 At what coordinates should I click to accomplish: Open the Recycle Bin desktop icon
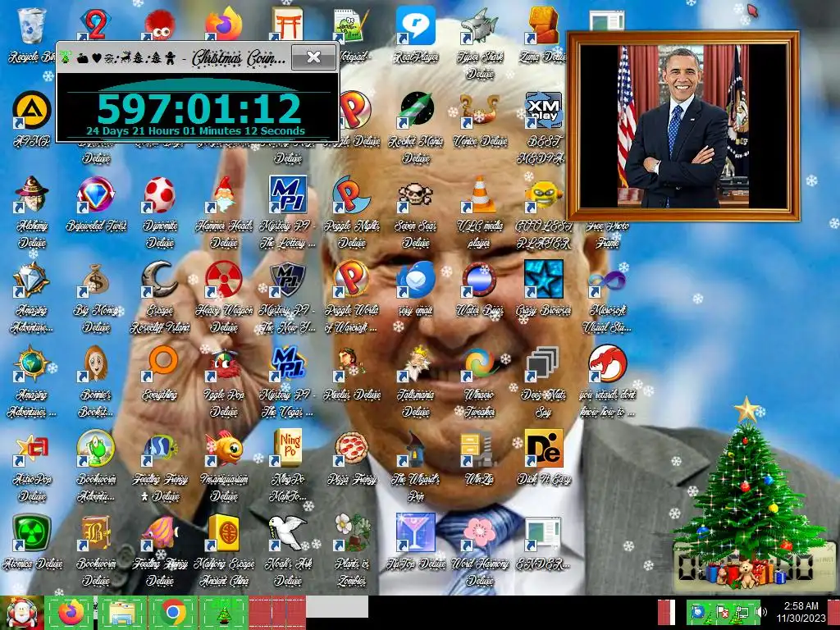pos(31,25)
